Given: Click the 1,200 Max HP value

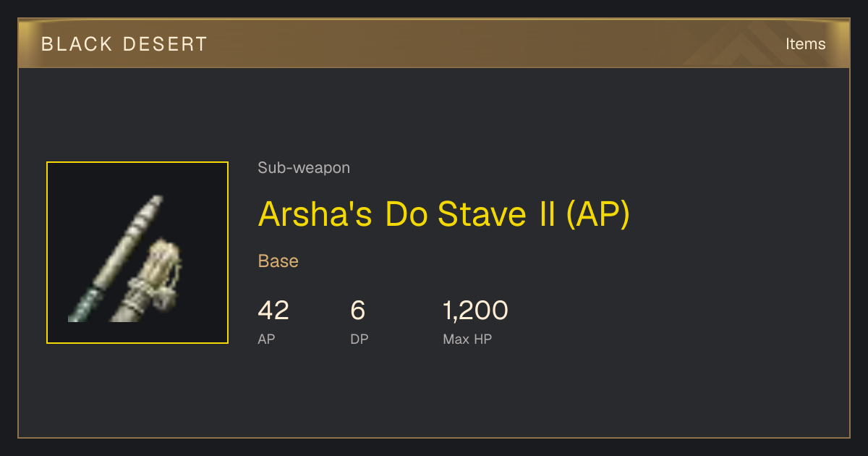Looking at the screenshot, I should [475, 311].
